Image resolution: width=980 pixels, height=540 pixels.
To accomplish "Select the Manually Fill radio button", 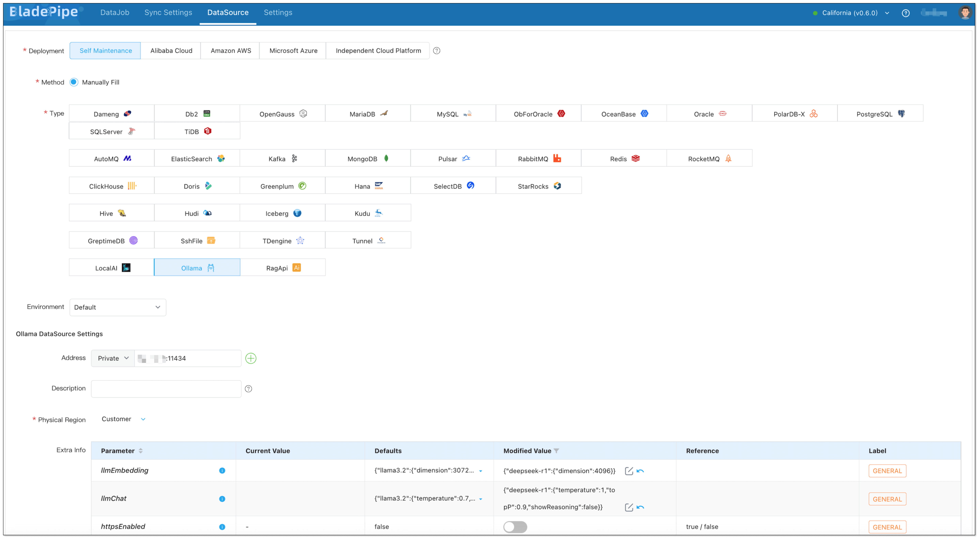I will coord(74,82).
